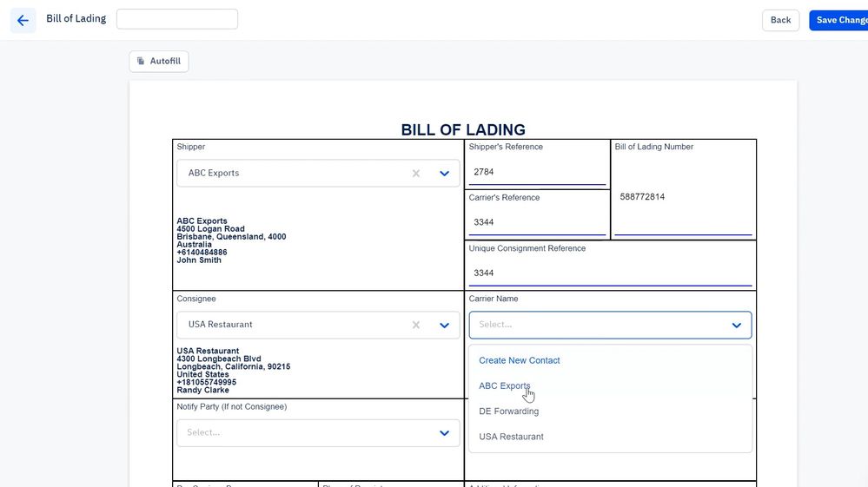Edit the Bill of Lading Number 588772814
The image size is (868, 487).
683,197
